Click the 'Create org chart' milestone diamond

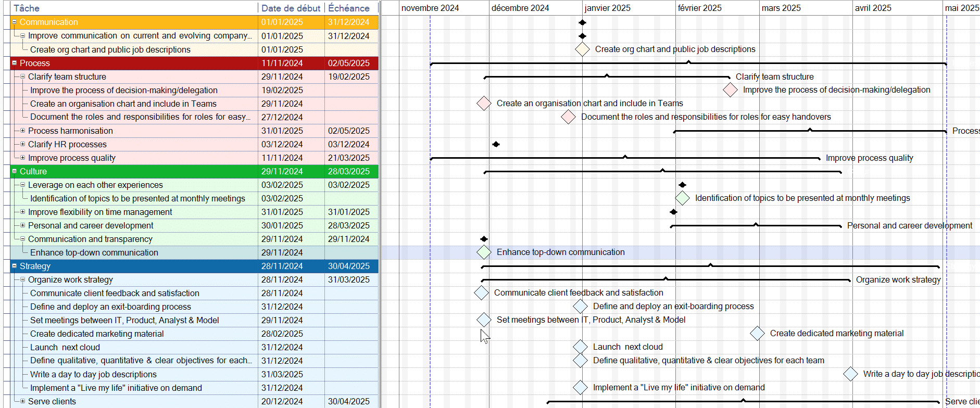582,49
